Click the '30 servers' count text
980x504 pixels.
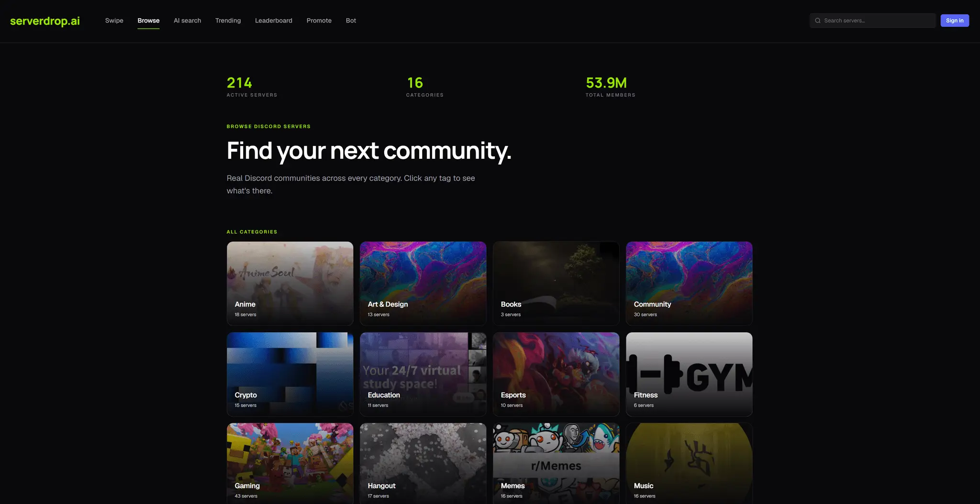[646, 315]
